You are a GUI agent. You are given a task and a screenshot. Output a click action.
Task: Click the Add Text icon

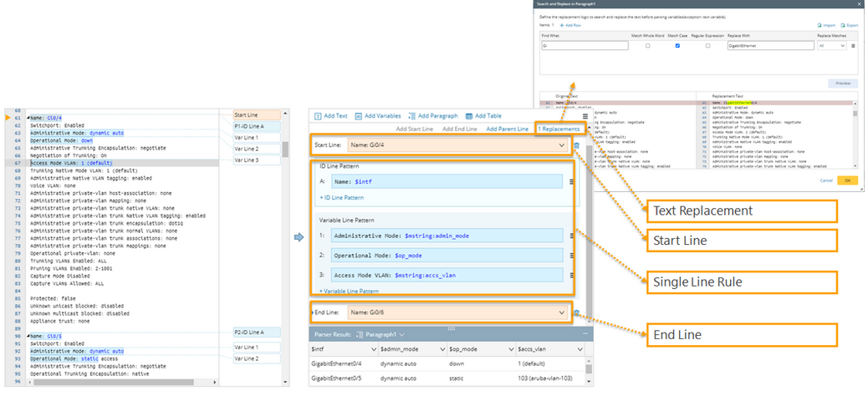[318, 116]
